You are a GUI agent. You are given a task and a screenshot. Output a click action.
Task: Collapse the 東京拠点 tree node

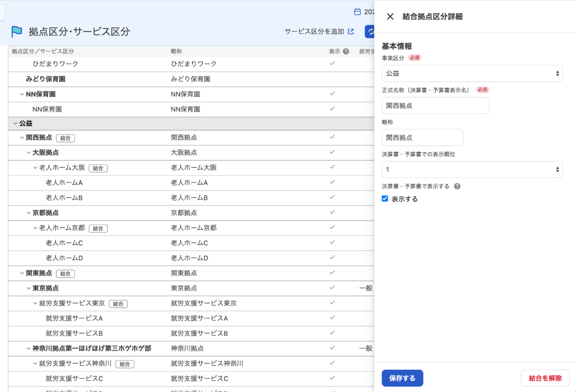click(x=29, y=288)
